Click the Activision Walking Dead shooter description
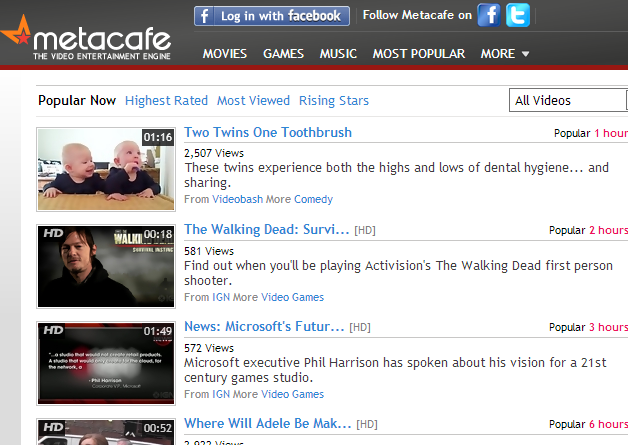The image size is (630, 445). (399, 273)
